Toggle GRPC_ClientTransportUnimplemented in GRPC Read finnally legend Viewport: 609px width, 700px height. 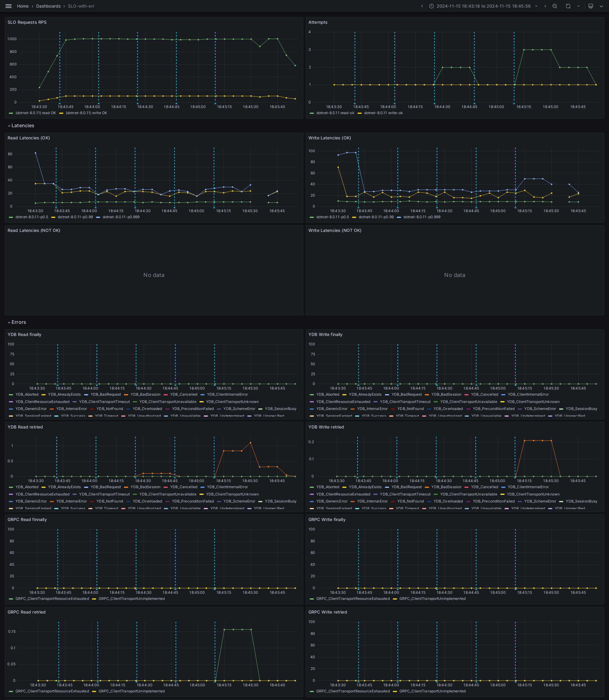coord(132,599)
